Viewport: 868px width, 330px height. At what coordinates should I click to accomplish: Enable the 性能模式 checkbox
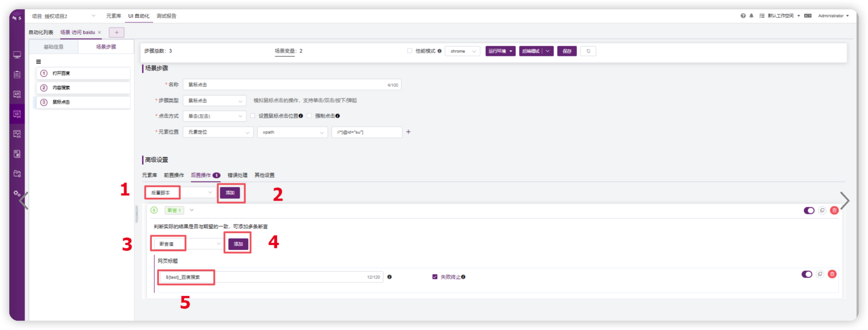pyautogui.click(x=410, y=51)
